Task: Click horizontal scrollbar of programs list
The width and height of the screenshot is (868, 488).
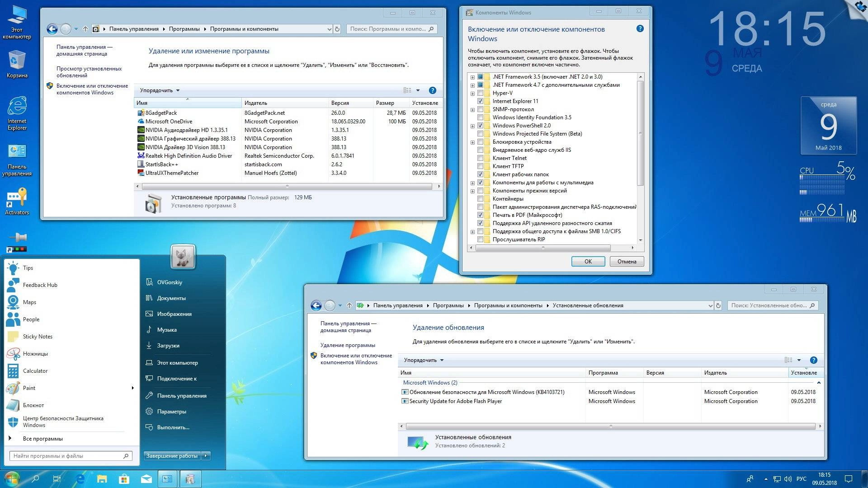Action: coord(287,186)
